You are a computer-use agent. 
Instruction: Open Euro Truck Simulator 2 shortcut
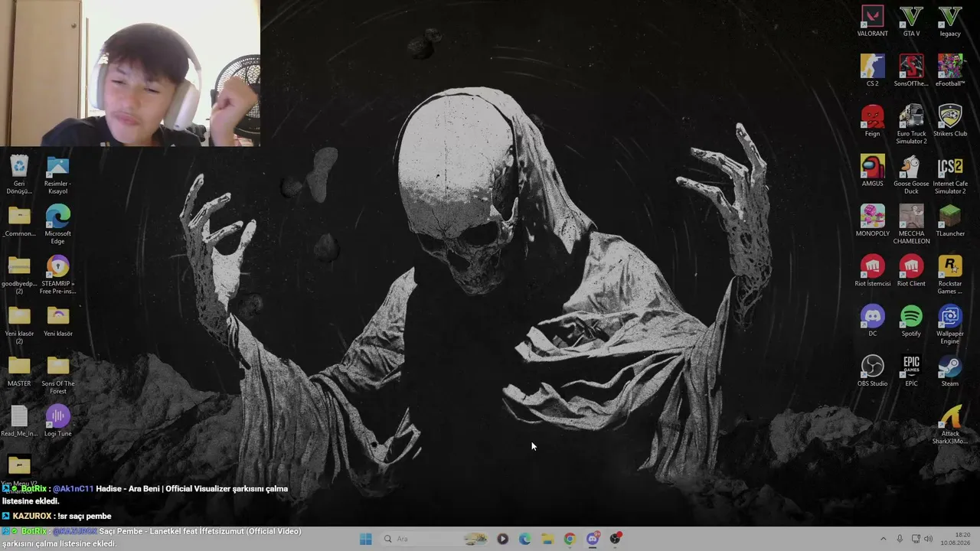[911, 125]
